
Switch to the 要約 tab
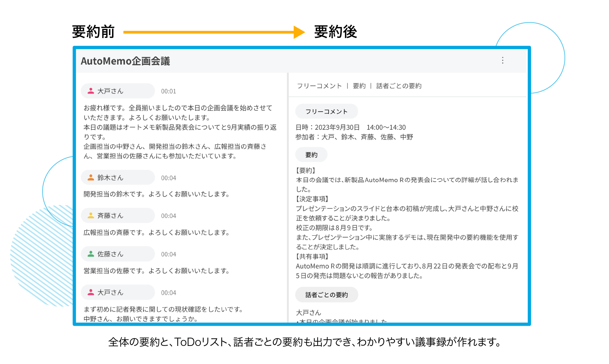359,86
